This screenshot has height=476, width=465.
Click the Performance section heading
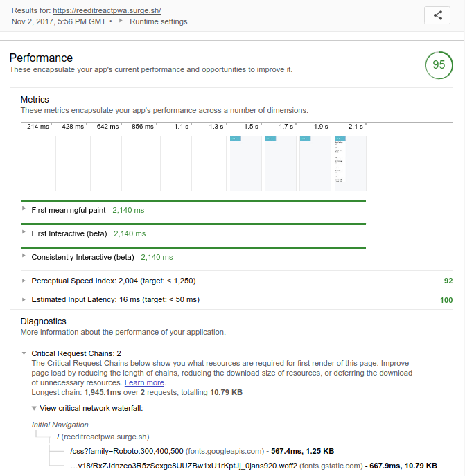coord(41,58)
